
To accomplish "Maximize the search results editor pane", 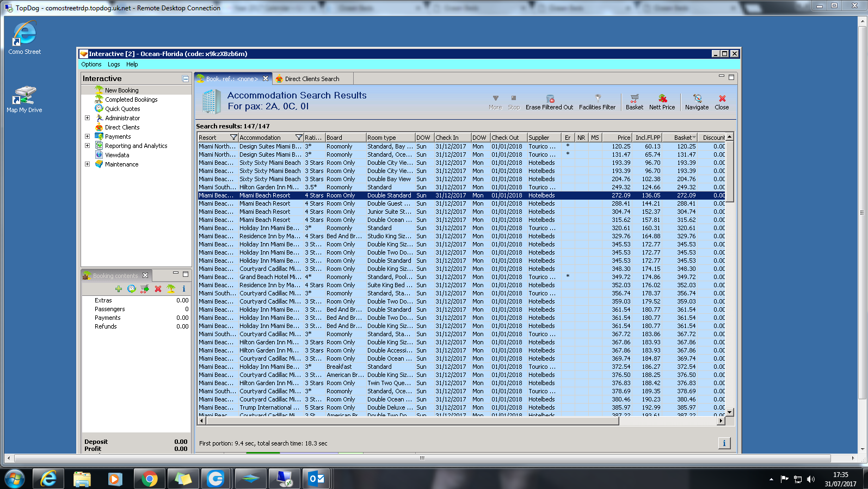I will (731, 77).
